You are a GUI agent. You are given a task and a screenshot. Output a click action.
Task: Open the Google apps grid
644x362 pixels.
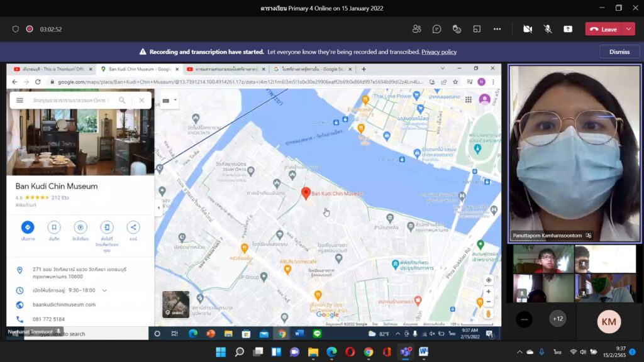pos(468,99)
